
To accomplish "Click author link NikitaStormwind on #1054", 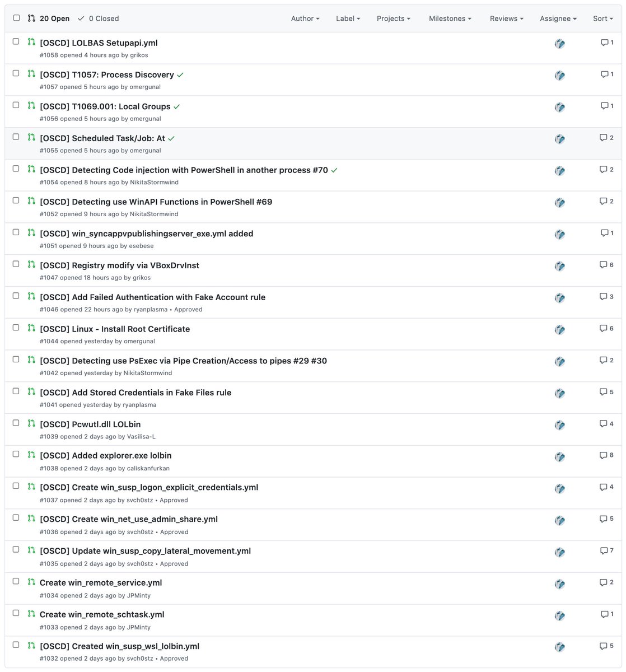I will point(154,182).
